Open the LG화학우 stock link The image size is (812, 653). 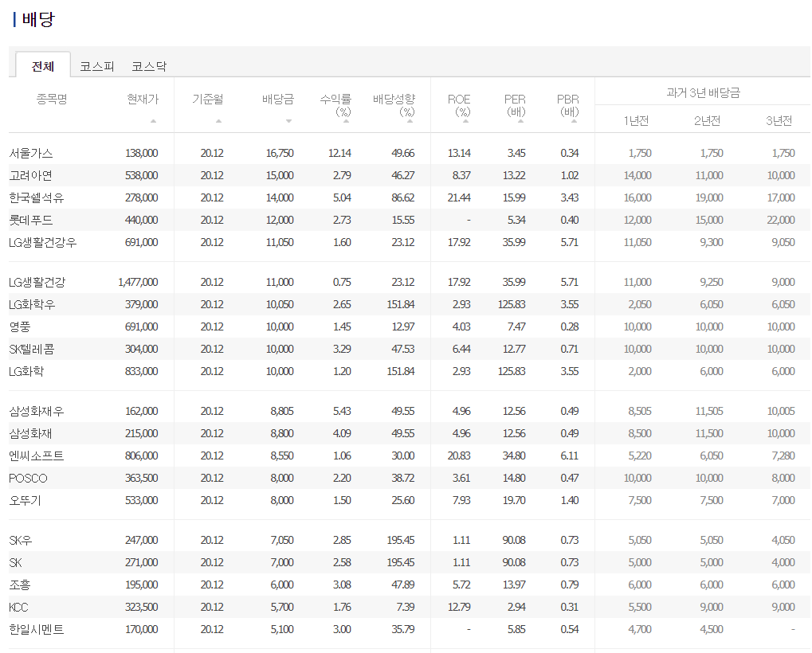click(x=32, y=304)
